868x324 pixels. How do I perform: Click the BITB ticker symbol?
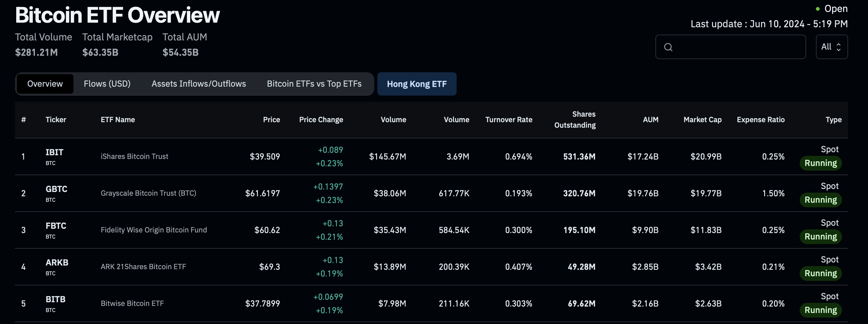tap(56, 300)
